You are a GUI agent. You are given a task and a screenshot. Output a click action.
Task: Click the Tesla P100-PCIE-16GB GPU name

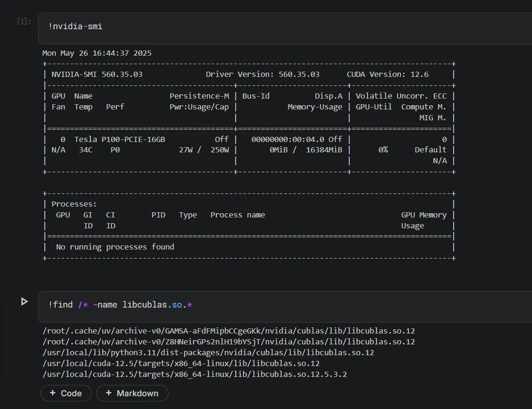coord(119,139)
